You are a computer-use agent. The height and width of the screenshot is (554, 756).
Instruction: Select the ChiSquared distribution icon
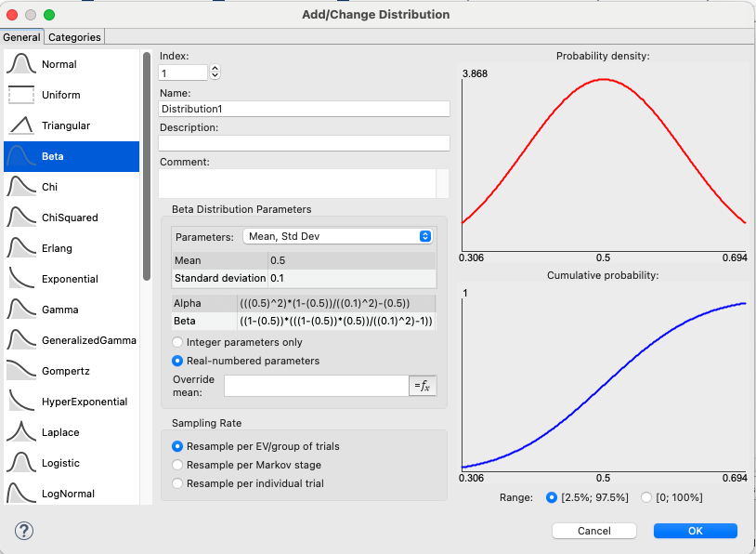click(21, 218)
